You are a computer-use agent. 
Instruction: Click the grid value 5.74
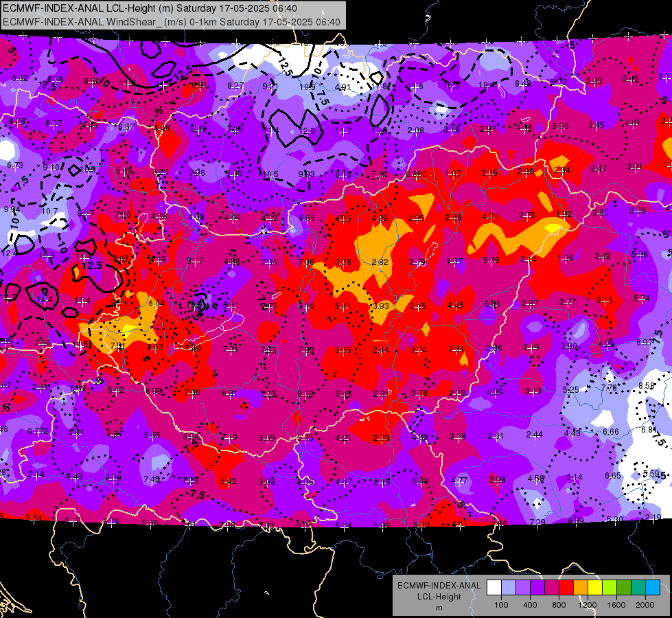coord(642,299)
